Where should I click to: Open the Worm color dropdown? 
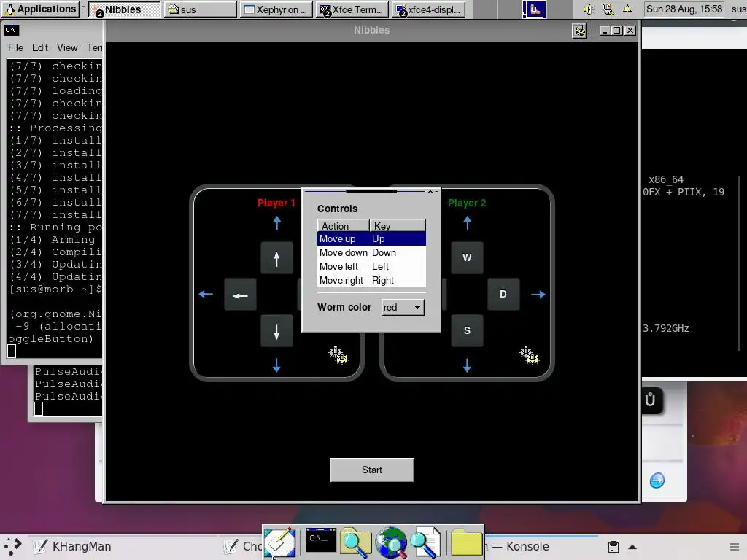pos(403,307)
